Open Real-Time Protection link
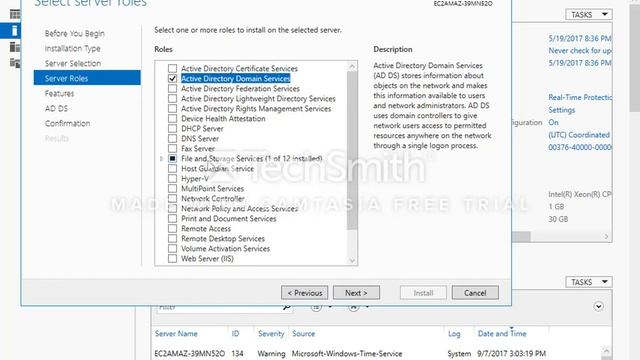Screen dimensions: 640x360 [580, 97]
